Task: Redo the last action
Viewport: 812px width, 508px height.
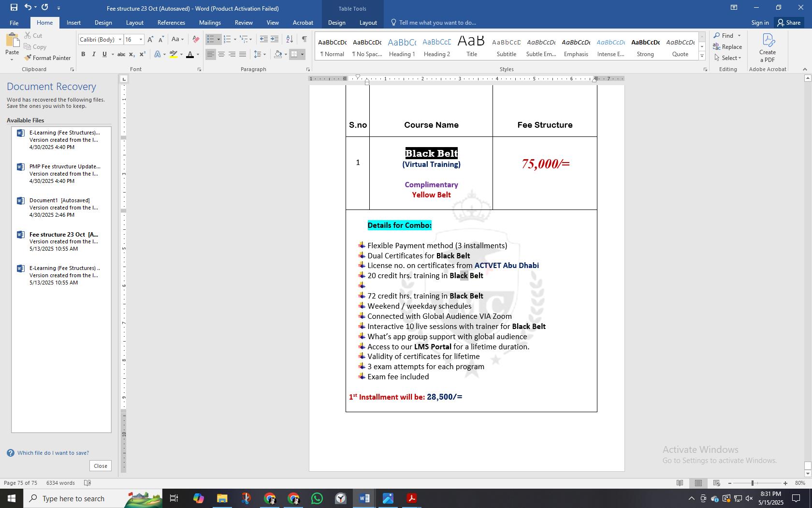Action: (x=45, y=7)
